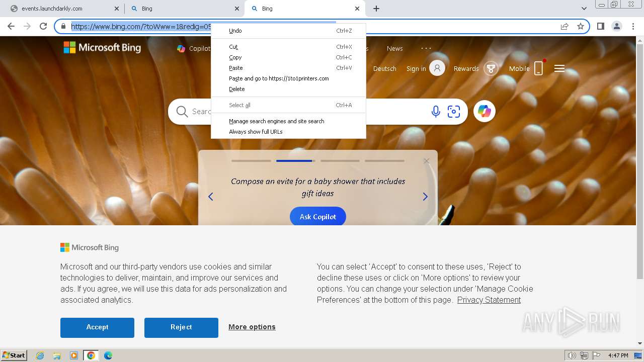Select the third carousel progress indicator
644x362 pixels.
tap(340, 161)
